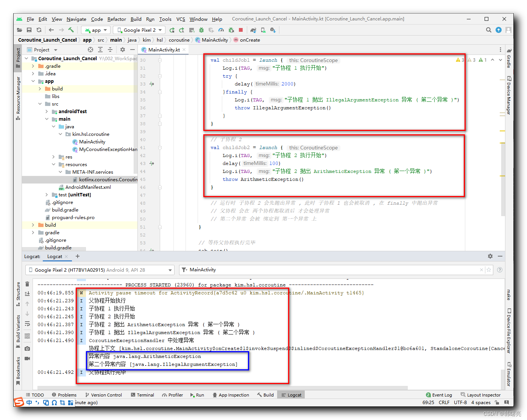Toggle the Build Variants tool window
This screenshot has width=527, height=420.
pyautogui.click(x=18, y=331)
